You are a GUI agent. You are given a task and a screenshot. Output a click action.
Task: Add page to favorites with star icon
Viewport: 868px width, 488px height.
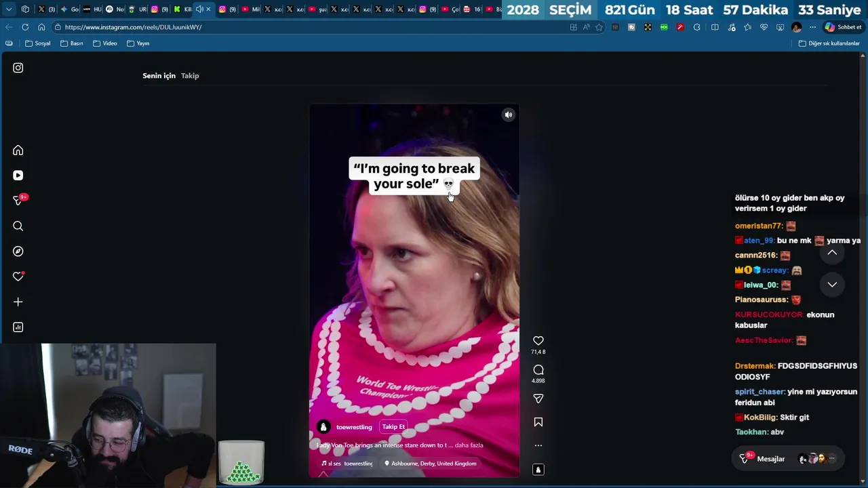(599, 27)
